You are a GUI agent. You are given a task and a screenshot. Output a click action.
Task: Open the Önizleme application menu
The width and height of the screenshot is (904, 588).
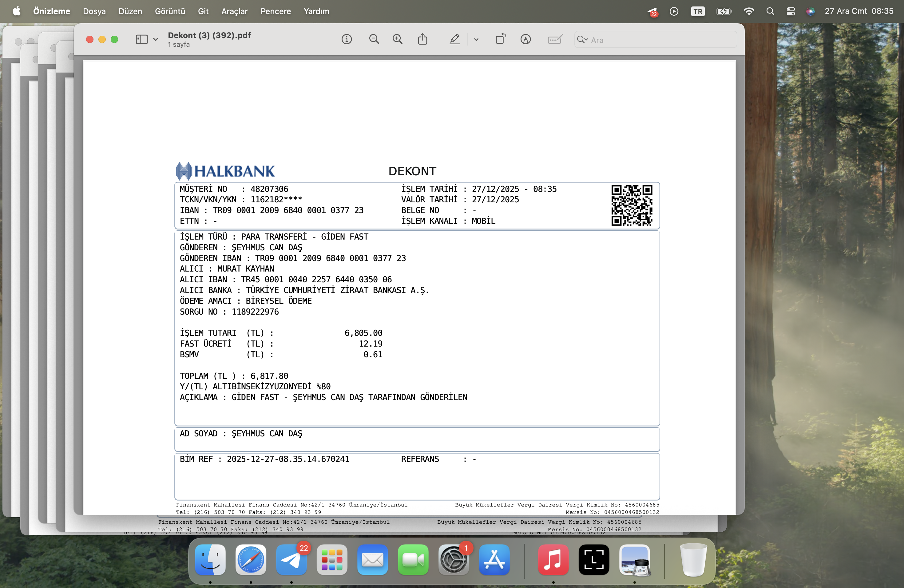click(52, 11)
